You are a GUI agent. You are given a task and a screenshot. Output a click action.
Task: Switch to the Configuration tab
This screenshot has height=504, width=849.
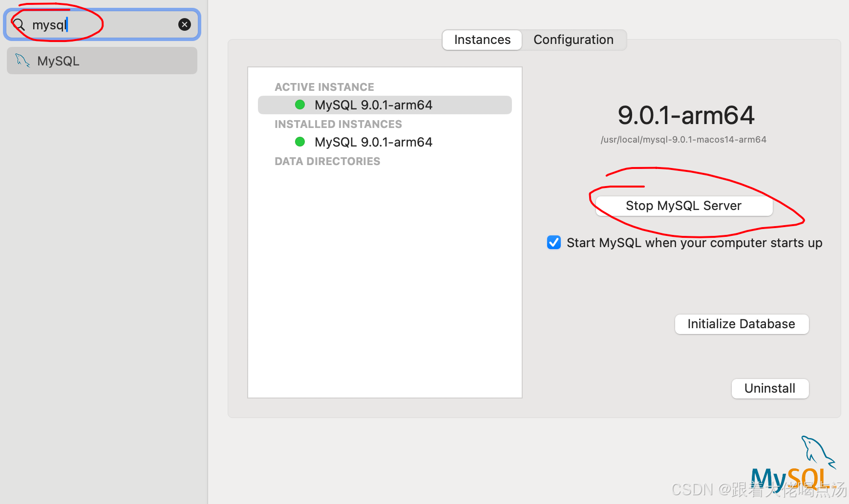point(573,40)
